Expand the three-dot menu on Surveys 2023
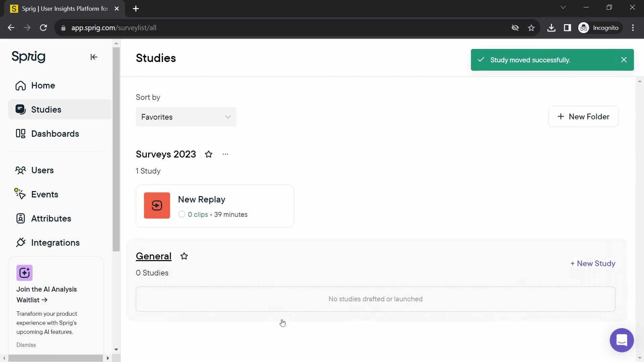Viewport: 644px width, 362px height. click(225, 154)
